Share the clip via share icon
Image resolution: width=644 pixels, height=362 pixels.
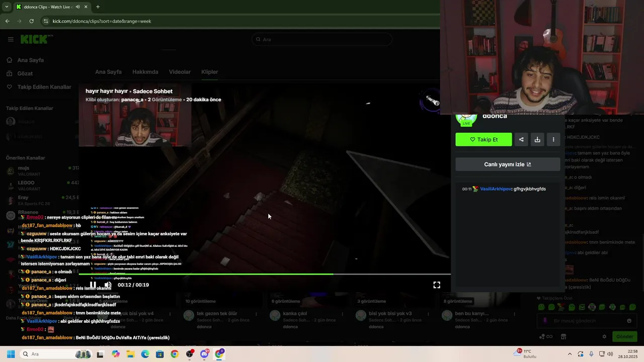(521, 139)
